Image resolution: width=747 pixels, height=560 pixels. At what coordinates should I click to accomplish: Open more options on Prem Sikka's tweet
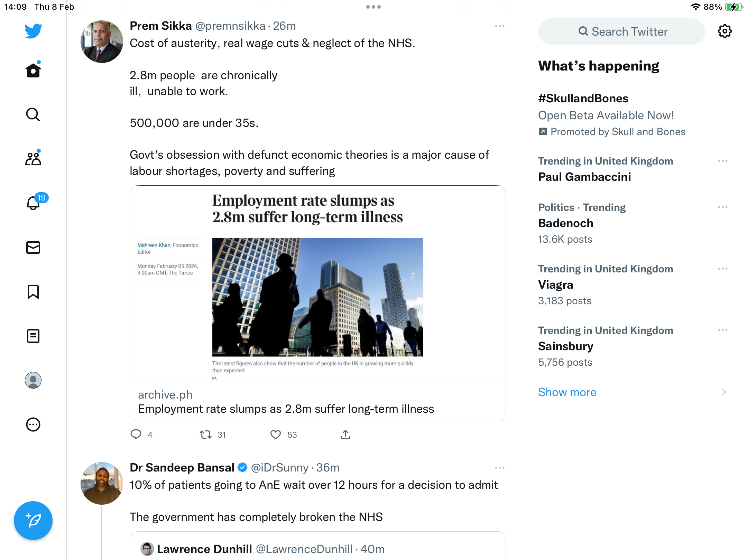pyautogui.click(x=500, y=26)
